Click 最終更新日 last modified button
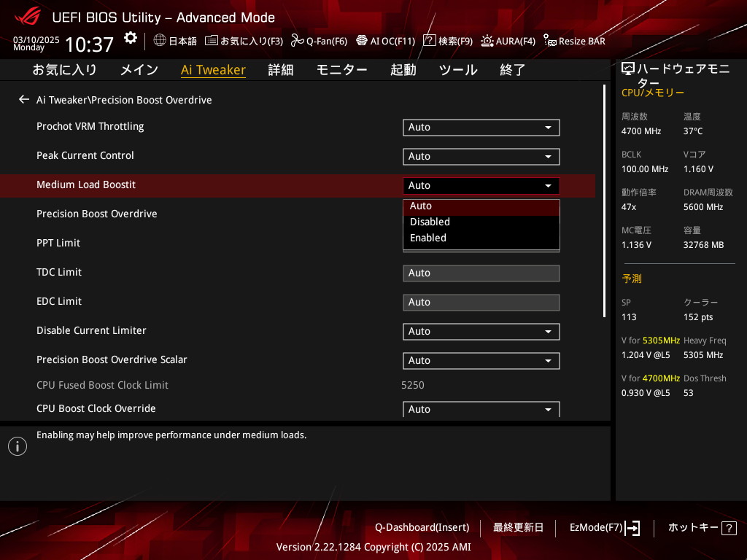Viewport: 747px width, 560px height. coord(518,528)
